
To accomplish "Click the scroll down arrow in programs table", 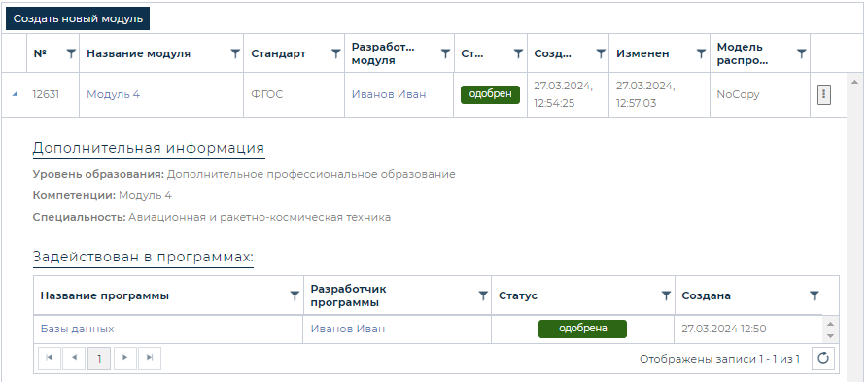I will (x=830, y=336).
